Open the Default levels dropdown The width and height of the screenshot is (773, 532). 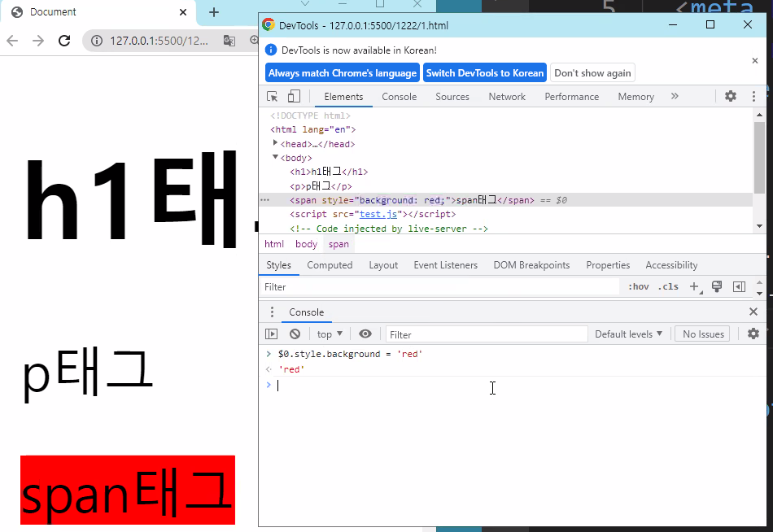point(628,334)
